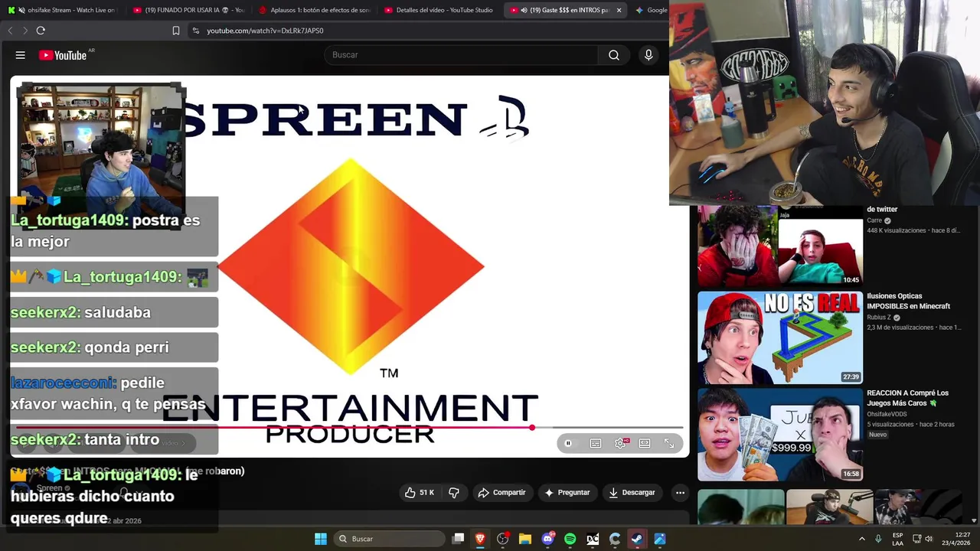Image resolution: width=980 pixels, height=551 pixels.
Task: Open the Windows Start menu
Action: pos(321,539)
